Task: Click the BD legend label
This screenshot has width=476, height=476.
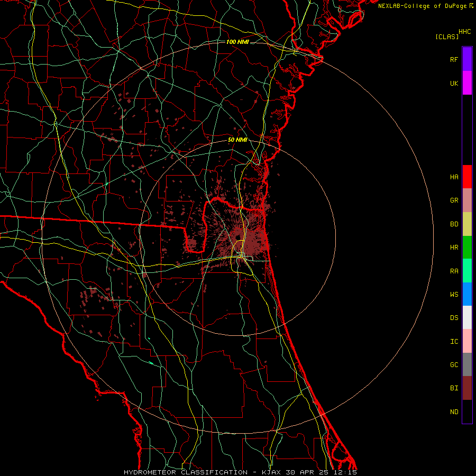Action: coord(454,224)
